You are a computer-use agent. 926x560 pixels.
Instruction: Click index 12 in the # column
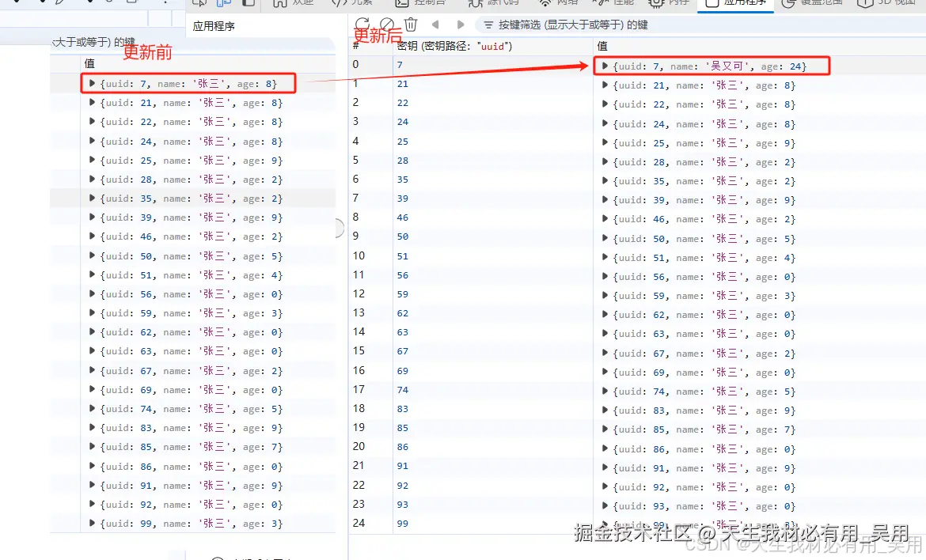pyautogui.click(x=359, y=293)
